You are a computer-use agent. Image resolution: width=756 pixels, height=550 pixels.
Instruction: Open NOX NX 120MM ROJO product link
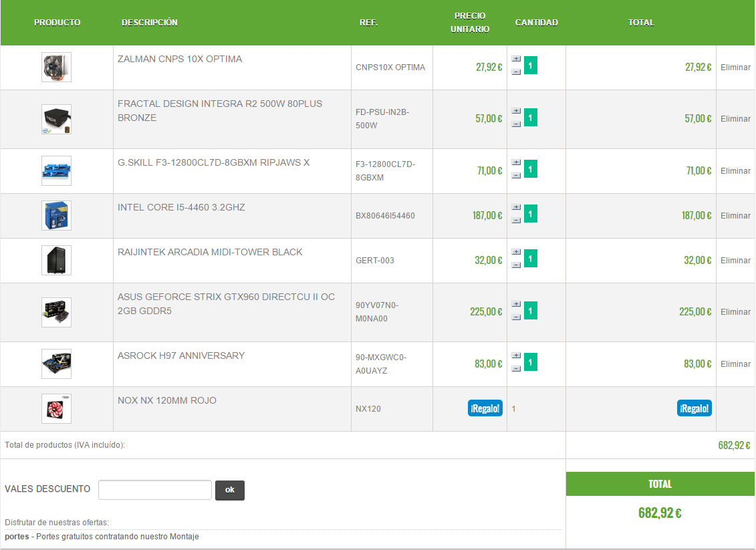pos(167,400)
